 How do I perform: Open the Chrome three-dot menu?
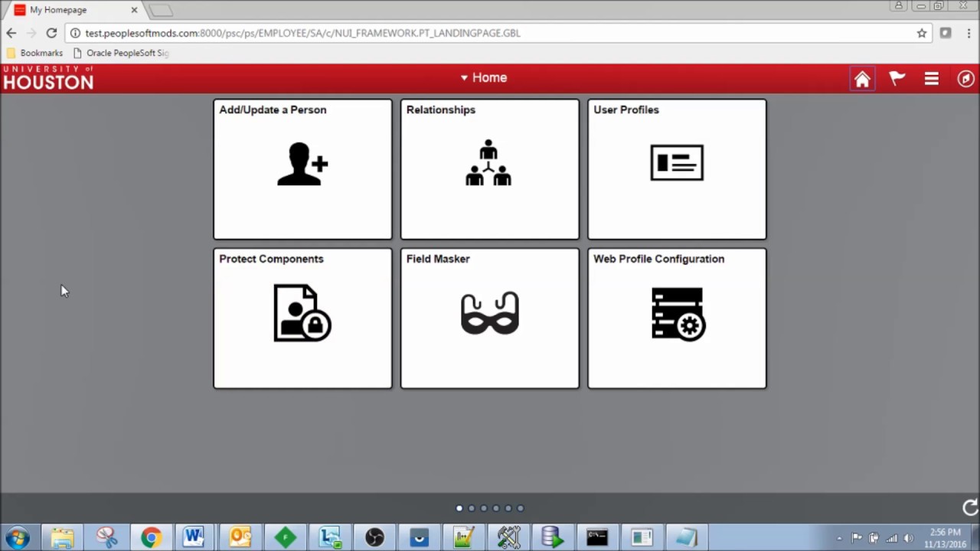coord(968,33)
